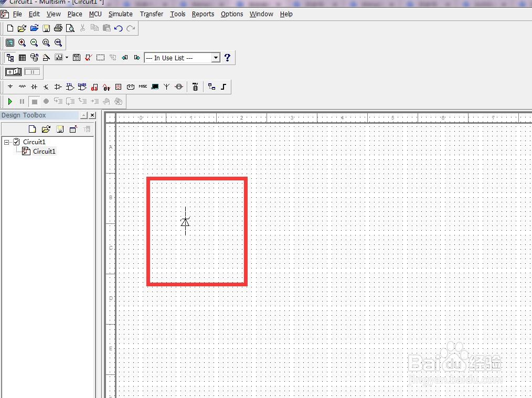This screenshot has height=398, width=532.
Task: Place a Transistor component
Action: point(46,87)
